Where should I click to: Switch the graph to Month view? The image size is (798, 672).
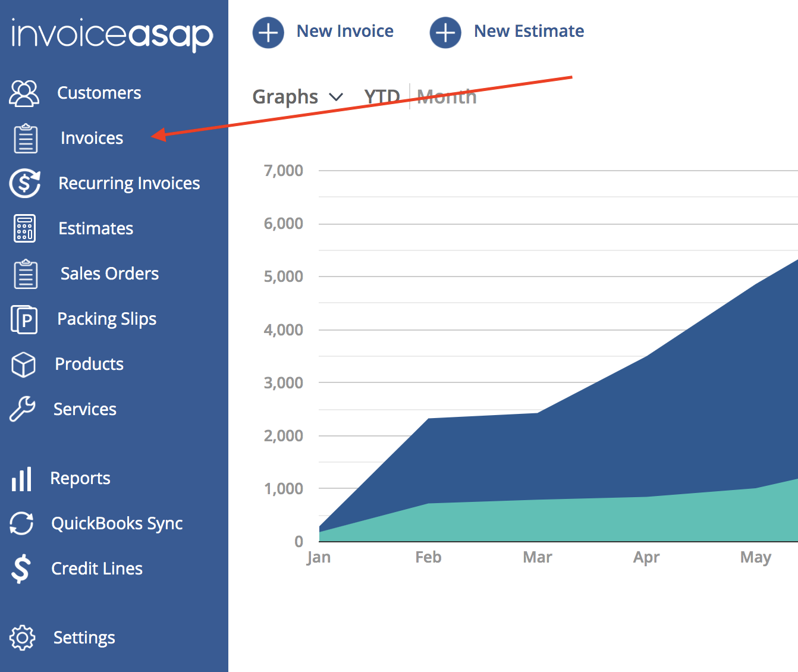tap(447, 96)
